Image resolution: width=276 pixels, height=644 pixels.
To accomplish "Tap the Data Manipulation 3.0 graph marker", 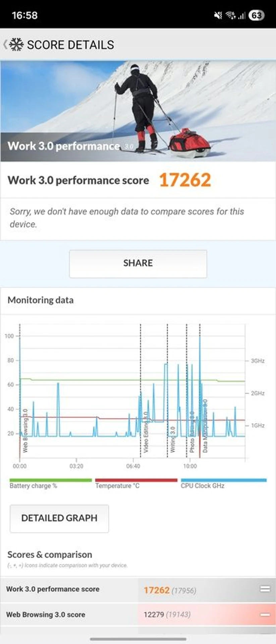I will (205, 426).
